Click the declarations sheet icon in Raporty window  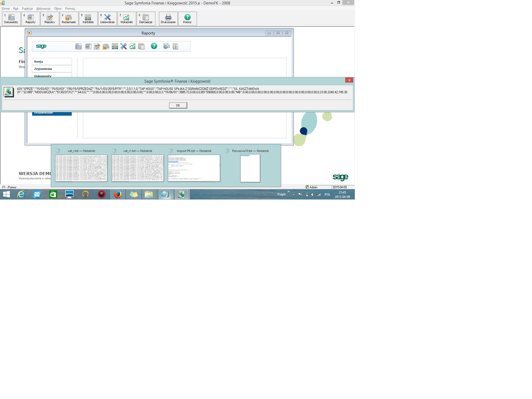point(141,46)
